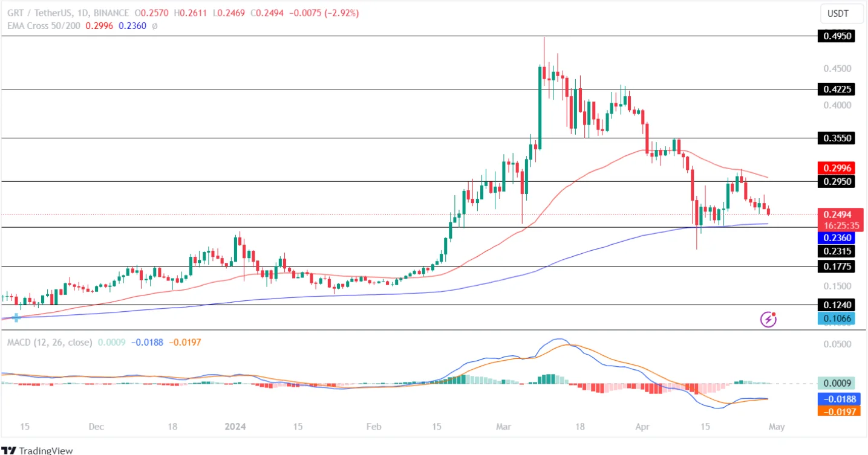The height and width of the screenshot is (455, 868).
Task: Click the MACD (12, 26, close) indicator label
Action: [x=50, y=342]
